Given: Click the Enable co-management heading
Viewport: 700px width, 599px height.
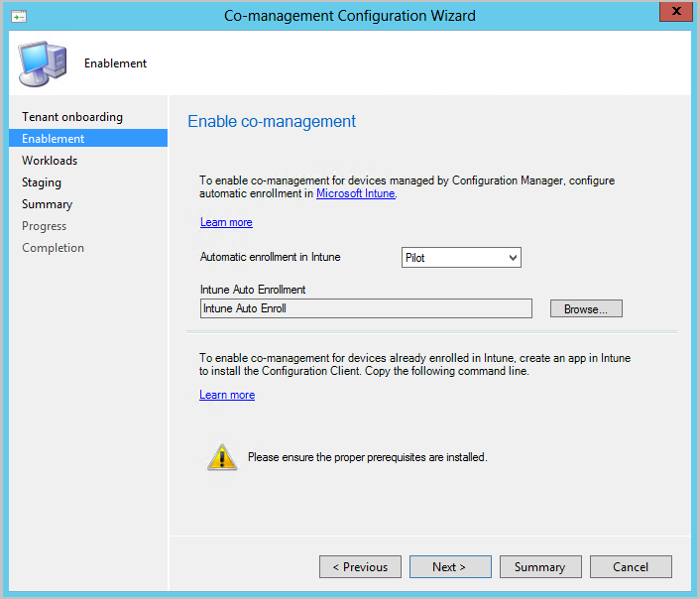Looking at the screenshot, I should [x=272, y=122].
